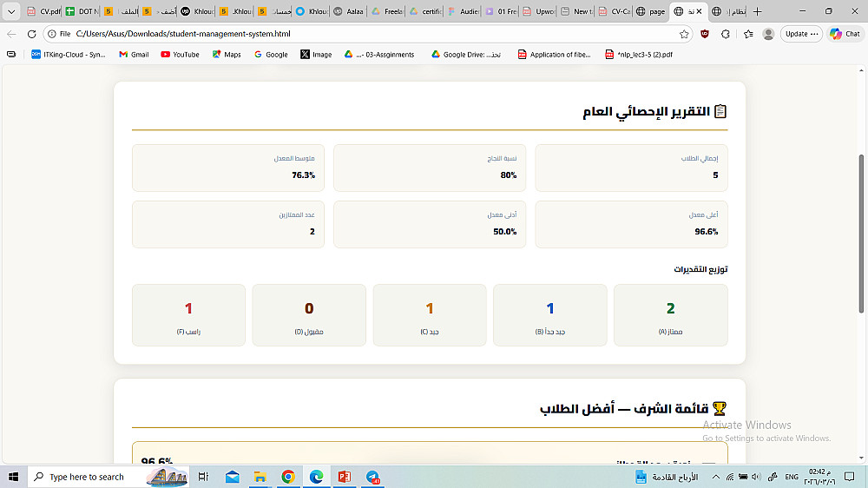This screenshot has width=868, height=488.
Task: Click the 80% success rate value
Action: [x=508, y=175]
